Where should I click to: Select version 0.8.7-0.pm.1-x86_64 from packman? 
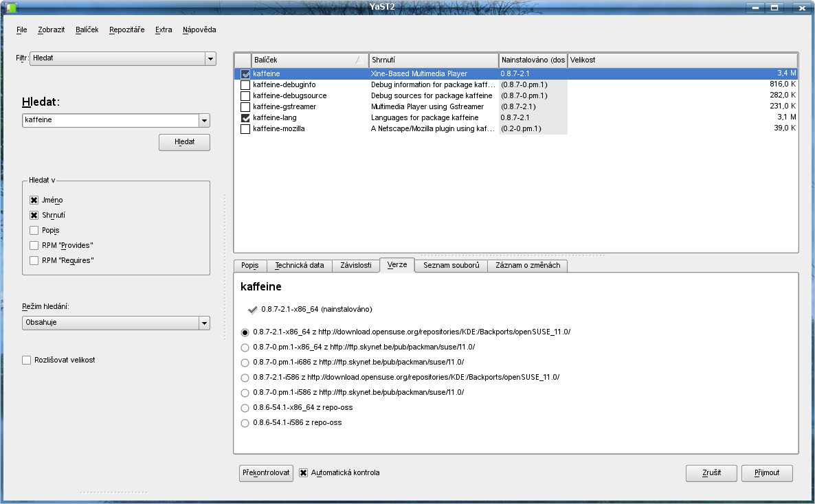click(245, 347)
